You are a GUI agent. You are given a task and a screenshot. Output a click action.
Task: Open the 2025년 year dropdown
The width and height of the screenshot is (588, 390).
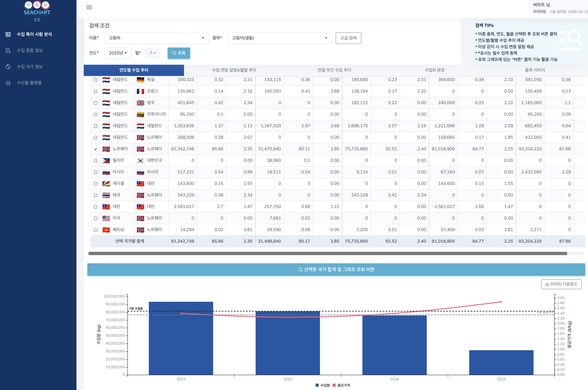point(118,53)
